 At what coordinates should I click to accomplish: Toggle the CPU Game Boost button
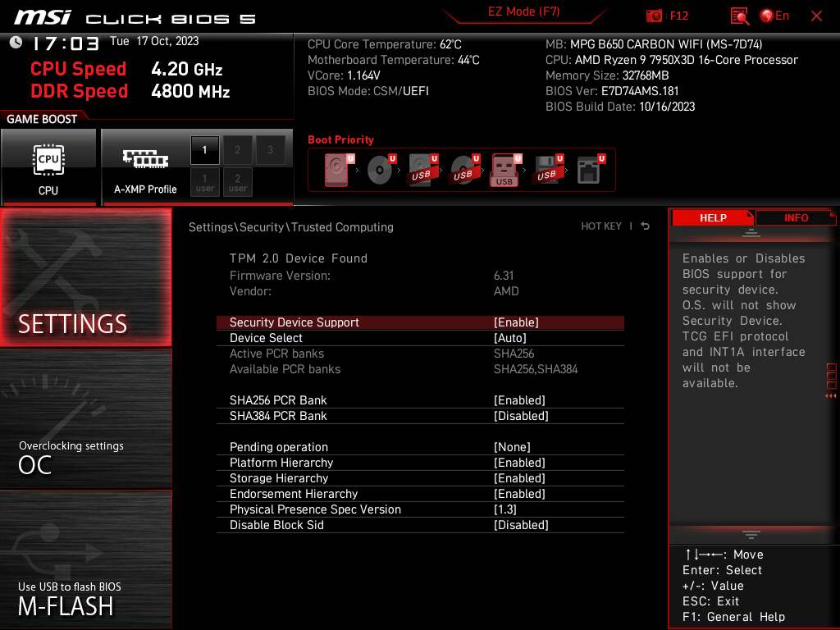pyautogui.click(x=48, y=167)
